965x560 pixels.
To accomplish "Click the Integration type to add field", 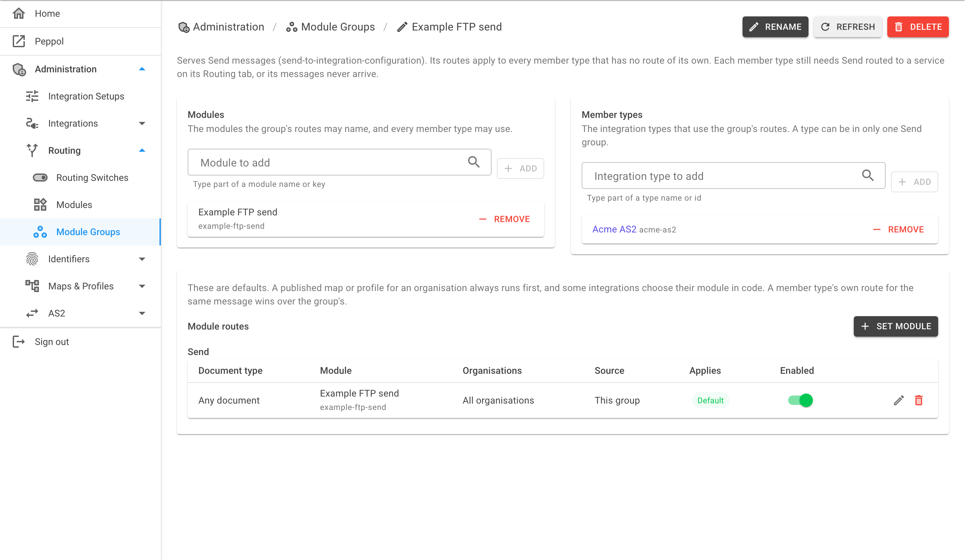I will (x=733, y=175).
